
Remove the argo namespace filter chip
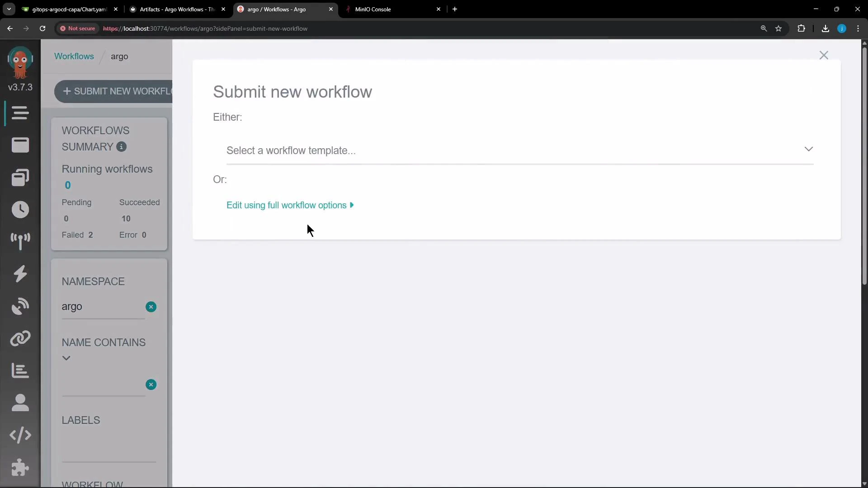click(151, 307)
